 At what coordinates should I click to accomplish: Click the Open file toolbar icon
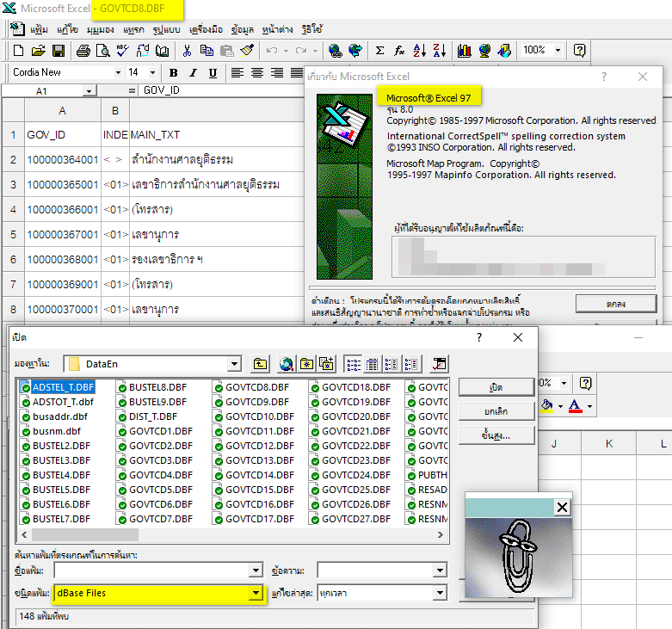point(38,51)
